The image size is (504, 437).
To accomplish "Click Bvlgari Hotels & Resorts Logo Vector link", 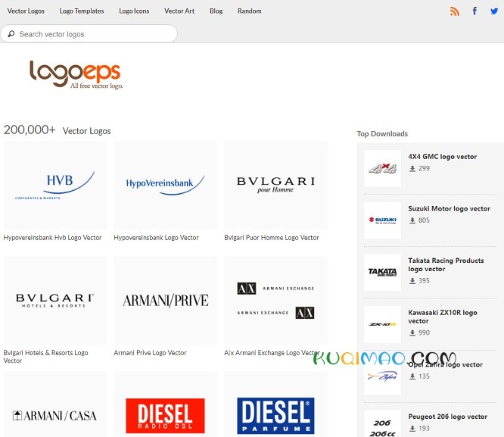I will (x=45, y=357).
